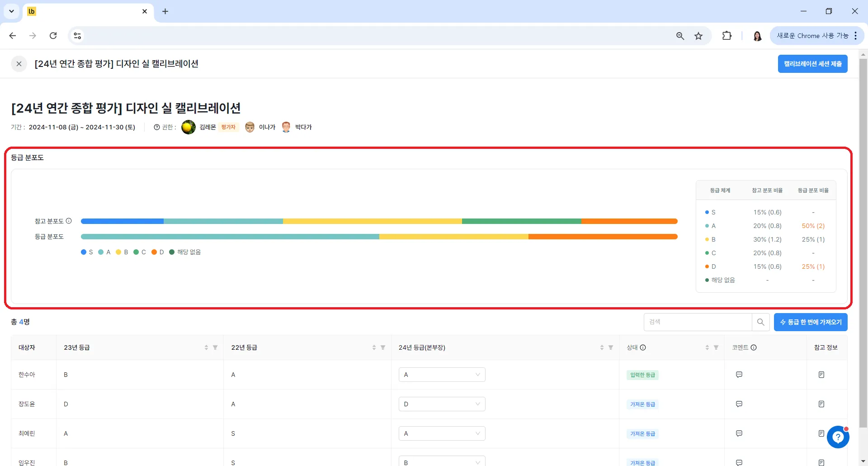The height and width of the screenshot is (466, 868).
Task: Open the blue help chat bubble
Action: click(x=838, y=437)
